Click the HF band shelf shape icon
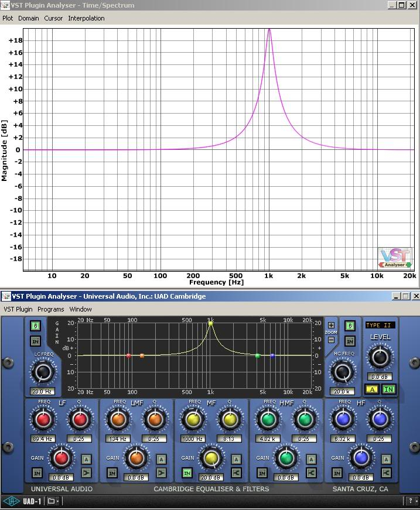 pyautogui.click(x=387, y=473)
